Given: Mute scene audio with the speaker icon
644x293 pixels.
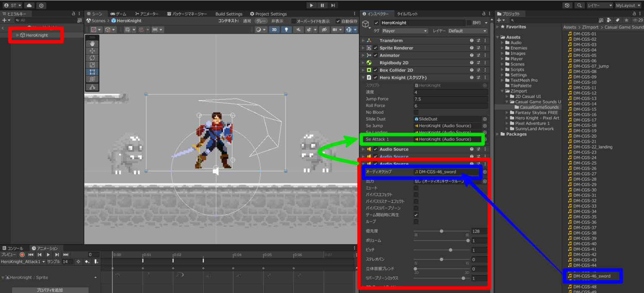Looking at the screenshot, I should [x=299, y=29].
